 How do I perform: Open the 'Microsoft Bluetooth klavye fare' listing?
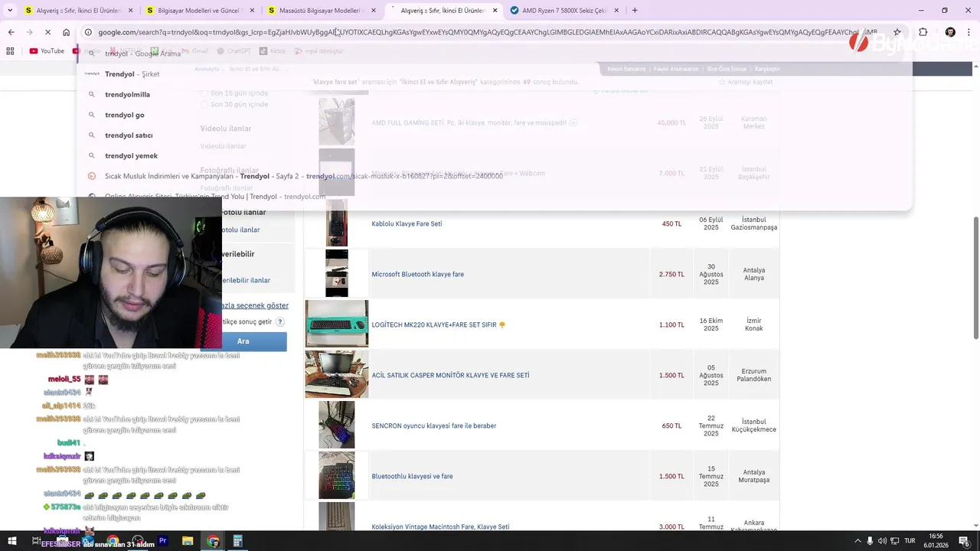[x=417, y=274]
